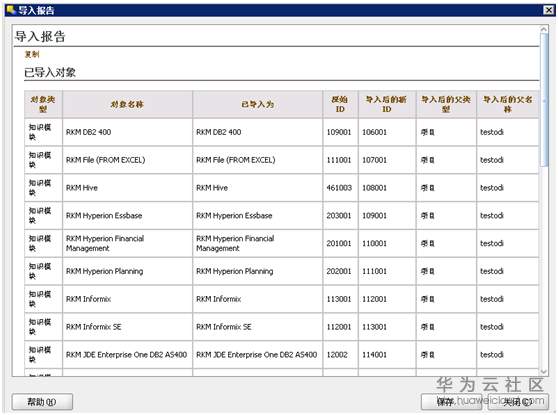Click the 帮助 button
Screen dimensions: 558x415
point(42,402)
